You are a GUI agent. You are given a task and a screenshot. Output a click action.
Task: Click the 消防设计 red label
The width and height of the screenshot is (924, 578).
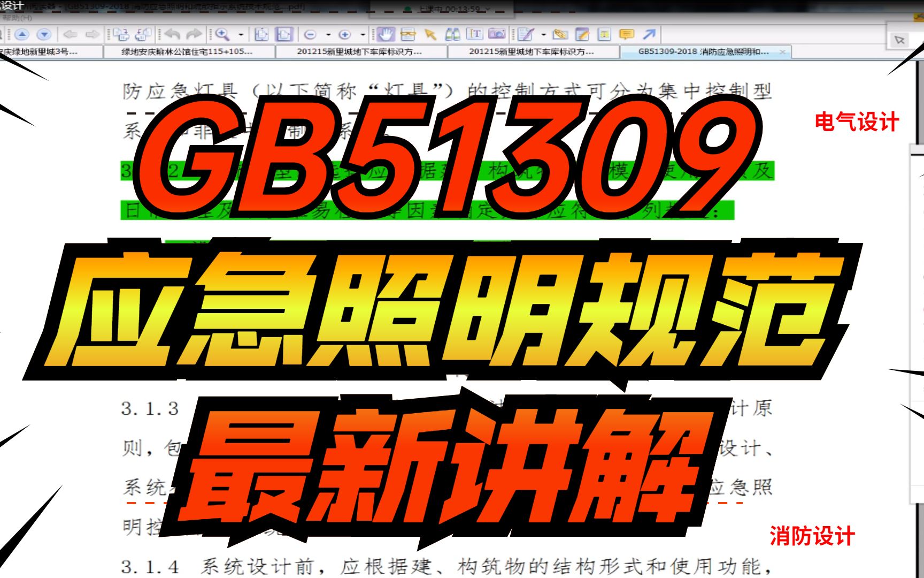(x=812, y=536)
